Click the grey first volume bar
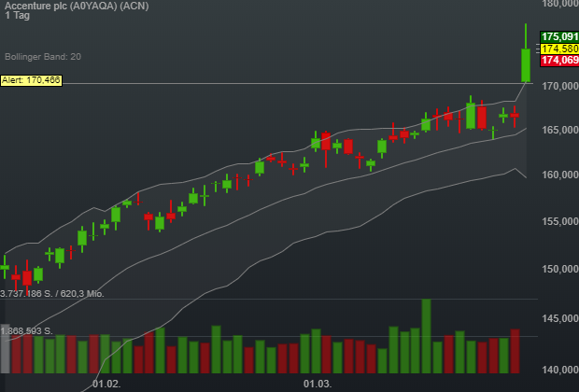This screenshot has width=579, height=392. (5, 348)
